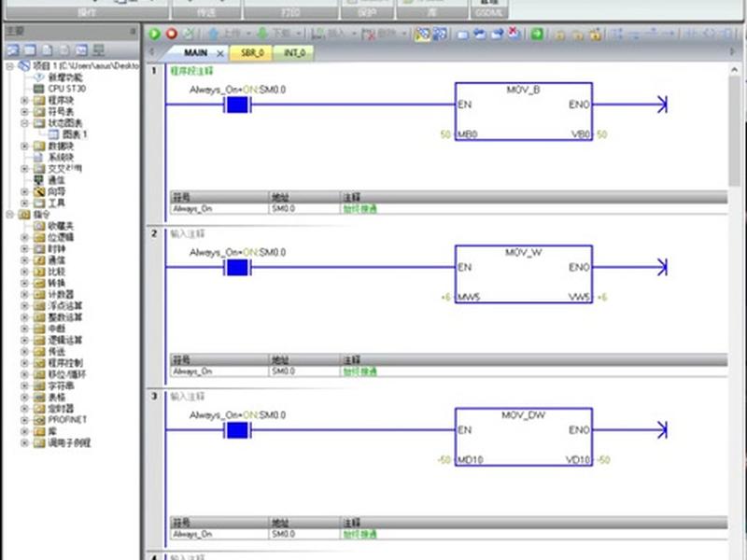Click the clear all bookmarks icon

514,34
